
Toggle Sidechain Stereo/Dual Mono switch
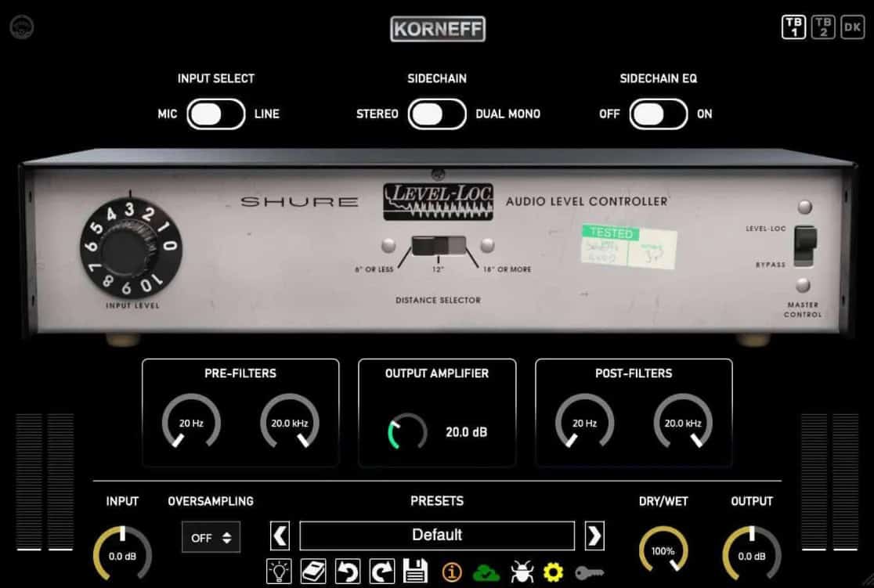437,114
